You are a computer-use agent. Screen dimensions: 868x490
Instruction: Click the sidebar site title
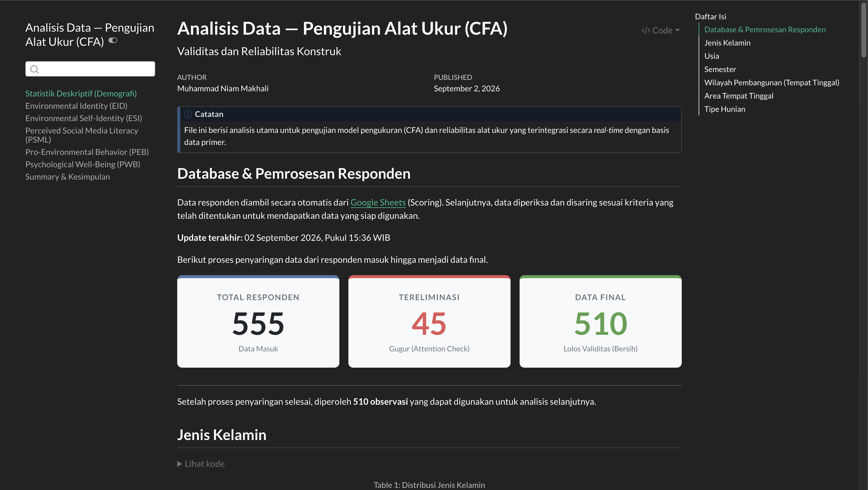(90, 35)
